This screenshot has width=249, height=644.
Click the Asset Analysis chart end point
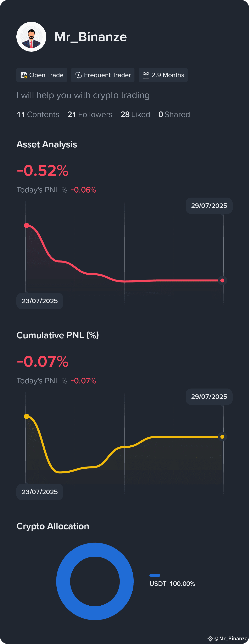click(222, 281)
